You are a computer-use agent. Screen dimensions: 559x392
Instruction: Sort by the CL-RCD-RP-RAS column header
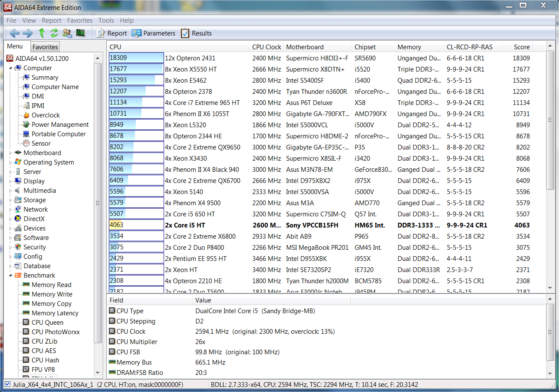(x=473, y=47)
